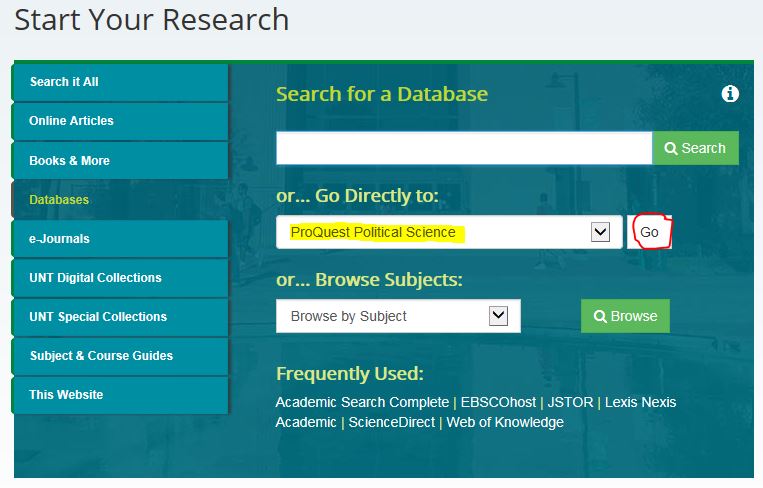This screenshot has width=763, height=488.
Task: Switch to Subject & Course Guides tab
Action: (x=120, y=356)
